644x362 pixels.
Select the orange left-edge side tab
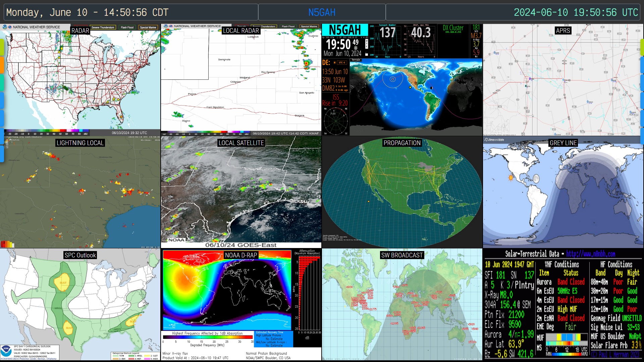[2, 65]
